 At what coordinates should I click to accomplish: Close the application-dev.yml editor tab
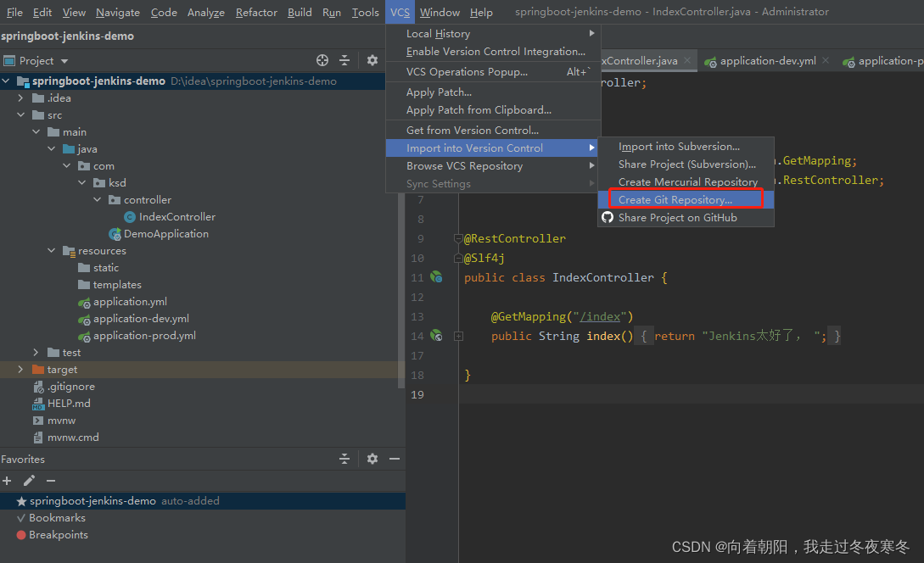coord(826,61)
